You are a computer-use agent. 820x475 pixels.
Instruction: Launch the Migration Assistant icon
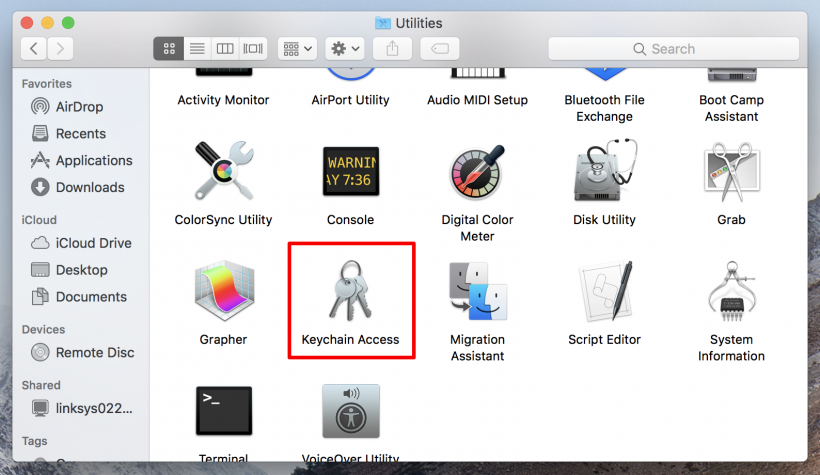(477, 291)
